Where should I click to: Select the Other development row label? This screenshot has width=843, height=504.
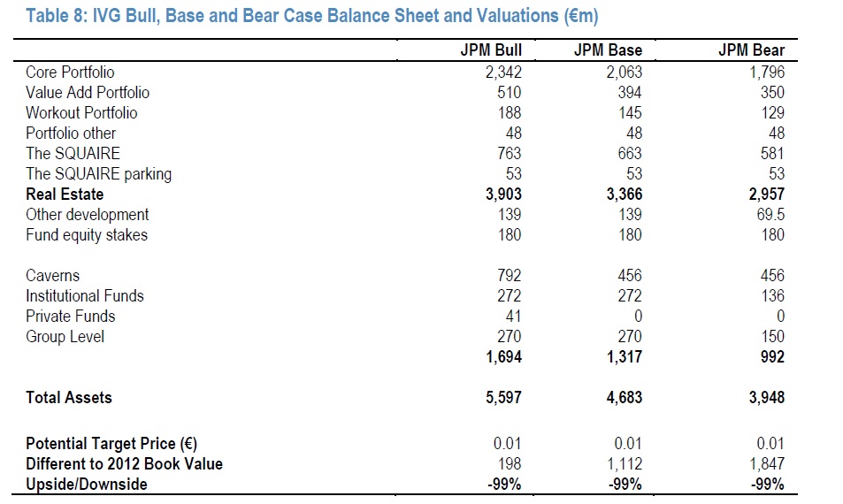point(87,215)
